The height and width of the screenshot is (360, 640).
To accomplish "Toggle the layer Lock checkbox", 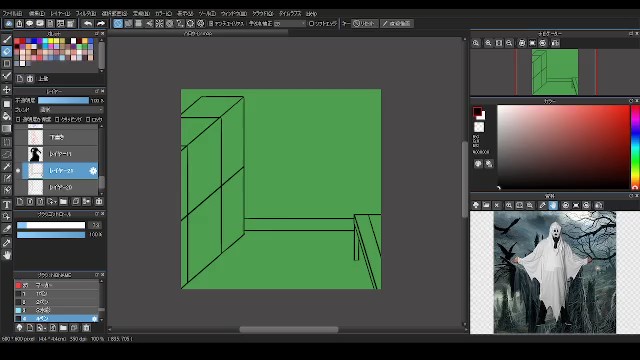I will click(88, 120).
